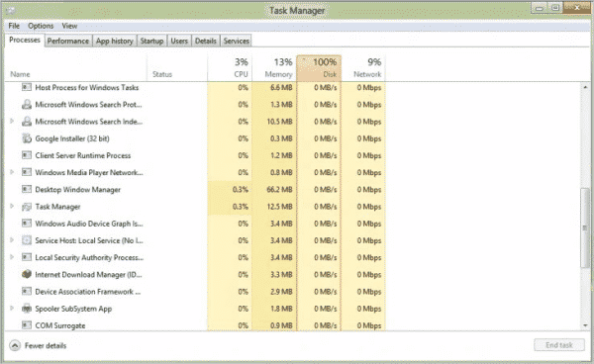Click the COM Surrogate icon
The image size is (594, 364).
click(27, 325)
